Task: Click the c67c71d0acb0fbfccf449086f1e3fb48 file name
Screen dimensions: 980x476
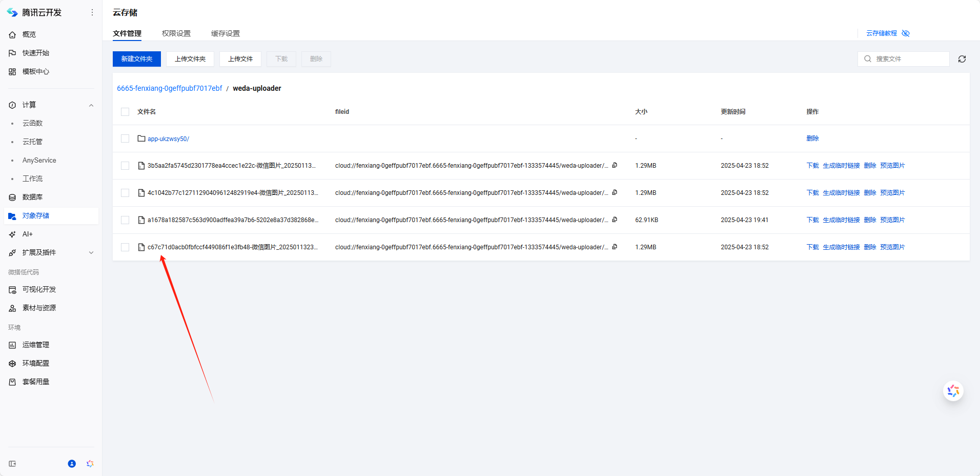Action: (x=232, y=247)
